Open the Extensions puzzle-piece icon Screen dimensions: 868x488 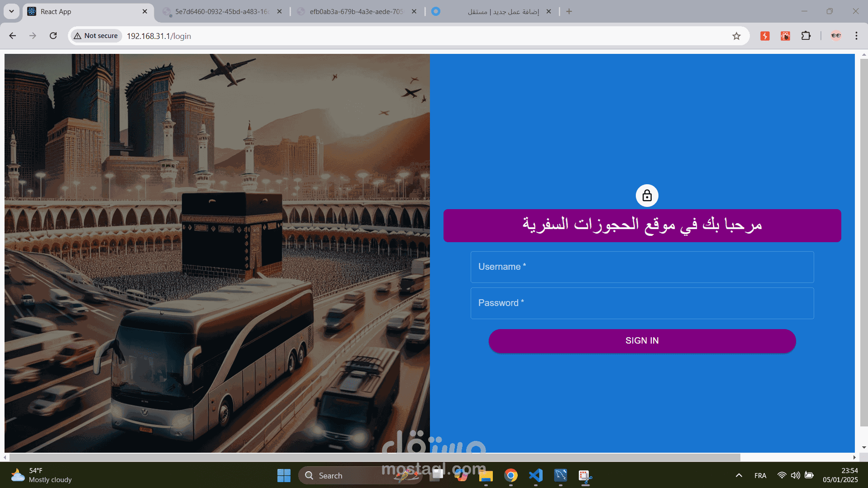(807, 36)
